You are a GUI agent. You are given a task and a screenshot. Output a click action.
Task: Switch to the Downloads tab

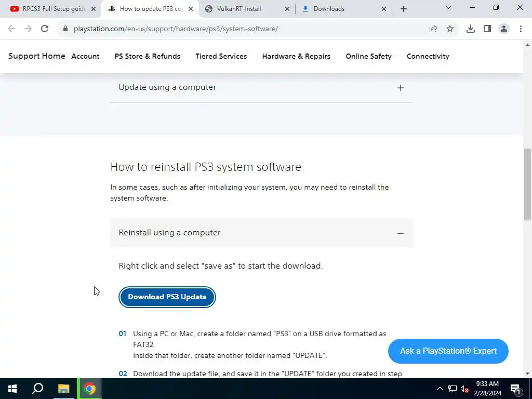tap(344, 9)
